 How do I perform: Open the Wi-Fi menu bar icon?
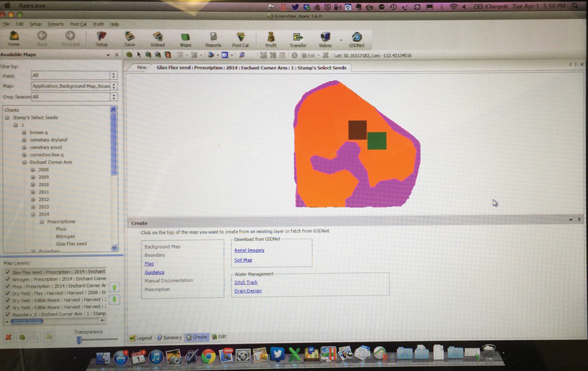click(x=454, y=6)
